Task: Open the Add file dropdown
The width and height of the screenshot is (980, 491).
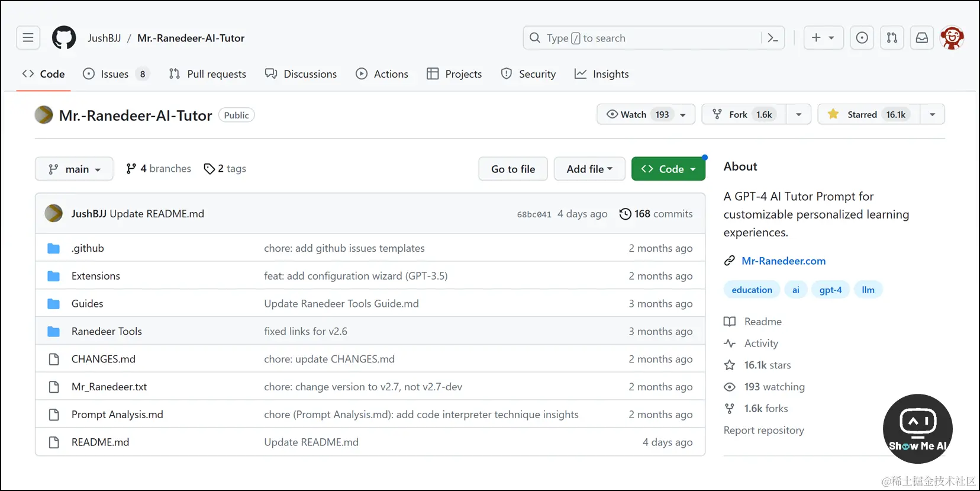Action: click(589, 169)
